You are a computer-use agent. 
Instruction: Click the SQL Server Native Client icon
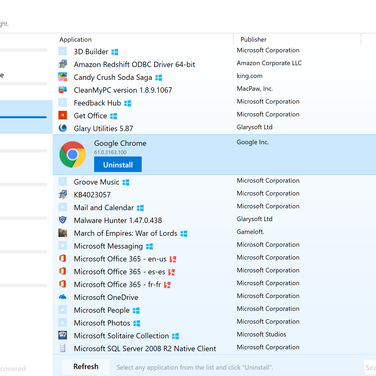point(63,348)
